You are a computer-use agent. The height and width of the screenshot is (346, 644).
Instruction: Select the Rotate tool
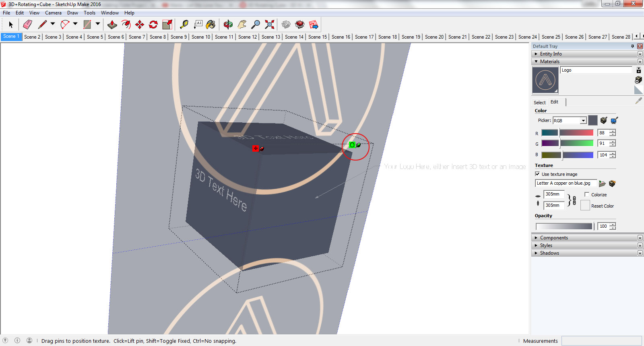coord(153,25)
